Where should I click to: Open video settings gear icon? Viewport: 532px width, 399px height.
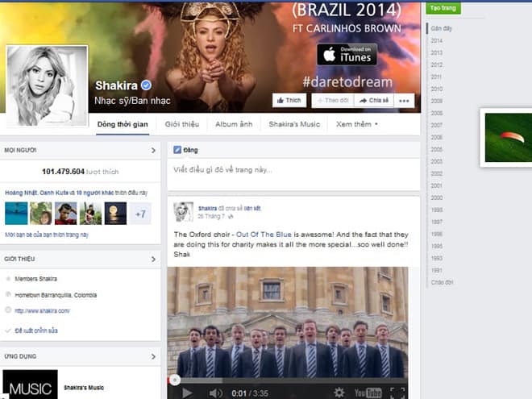[339, 393]
